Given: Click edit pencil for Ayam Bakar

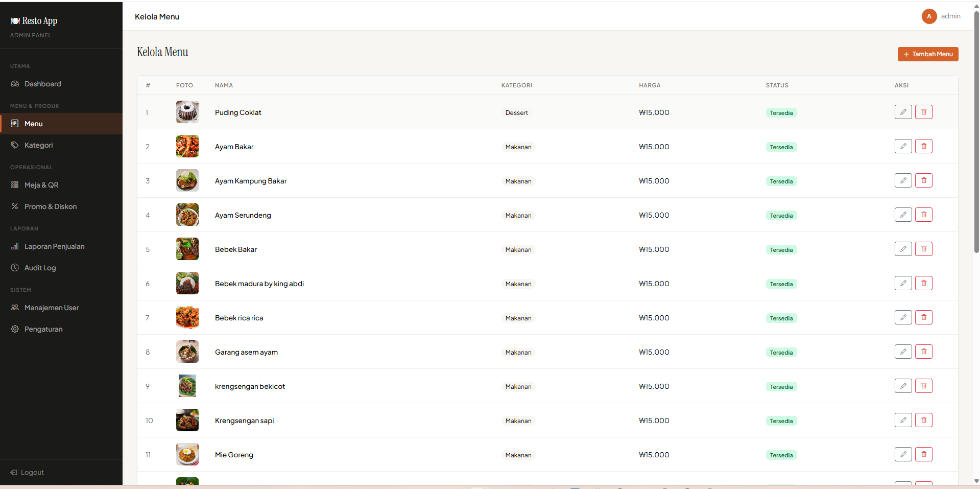Looking at the screenshot, I should (x=903, y=146).
